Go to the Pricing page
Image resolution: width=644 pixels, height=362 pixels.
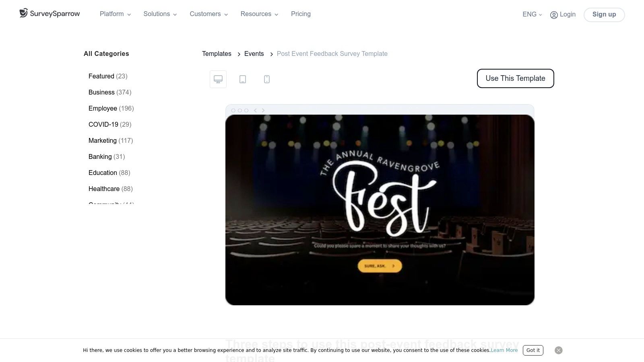(x=301, y=14)
